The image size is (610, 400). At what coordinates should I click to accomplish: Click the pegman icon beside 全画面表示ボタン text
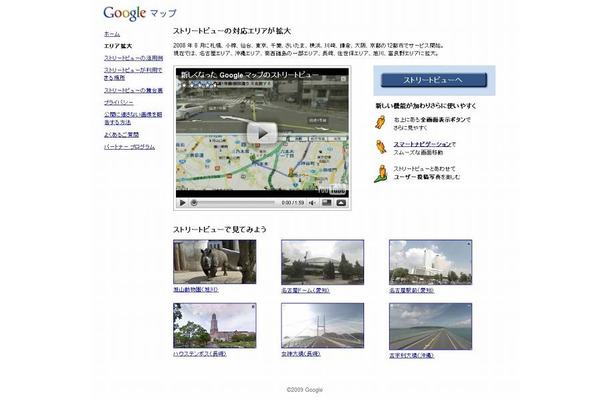click(380, 122)
